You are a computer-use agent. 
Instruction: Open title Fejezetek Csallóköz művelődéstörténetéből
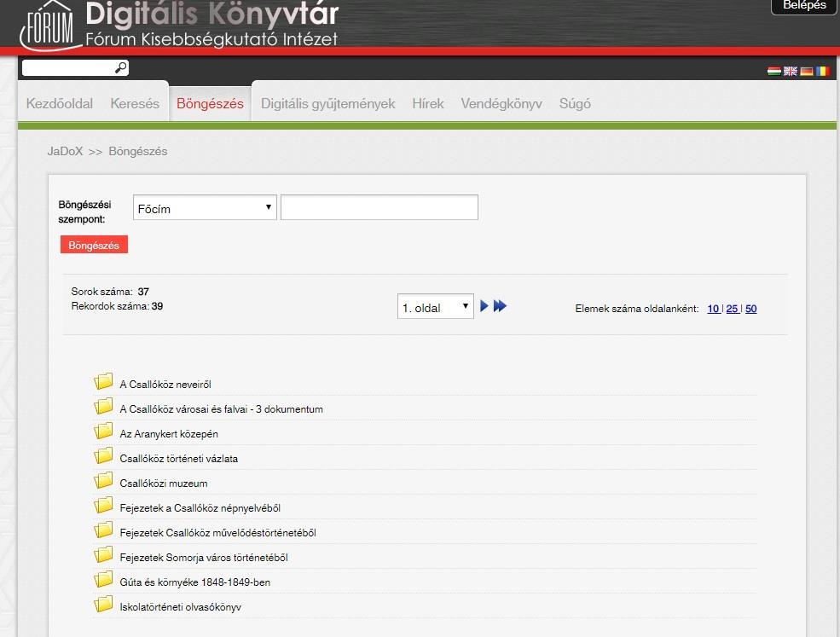tap(217, 532)
